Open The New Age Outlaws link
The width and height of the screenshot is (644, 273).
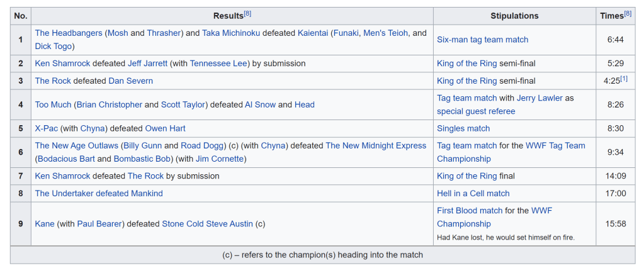[76, 145]
